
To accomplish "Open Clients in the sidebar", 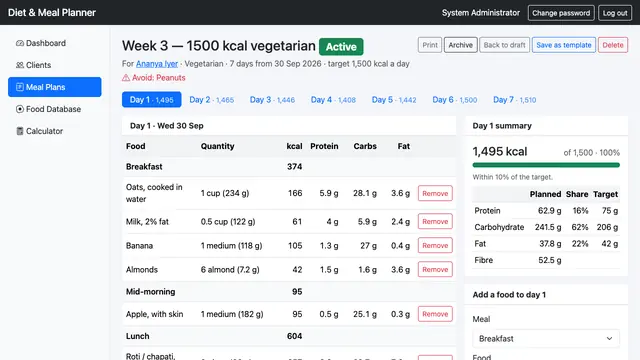I will pyautogui.click(x=55, y=65).
